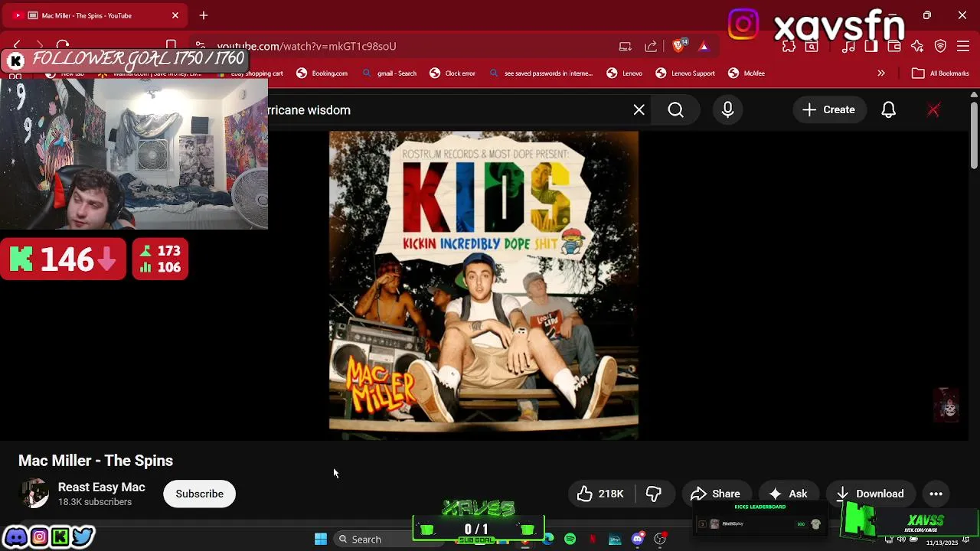The height and width of the screenshot is (551, 980).
Task: Open saved passwords bookmark
Action: point(541,73)
